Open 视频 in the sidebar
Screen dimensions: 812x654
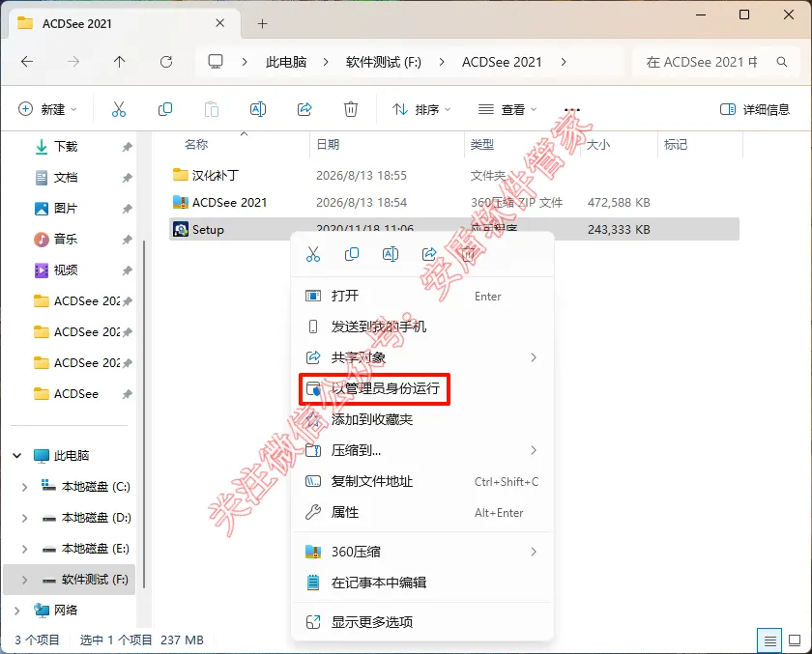click(x=66, y=270)
